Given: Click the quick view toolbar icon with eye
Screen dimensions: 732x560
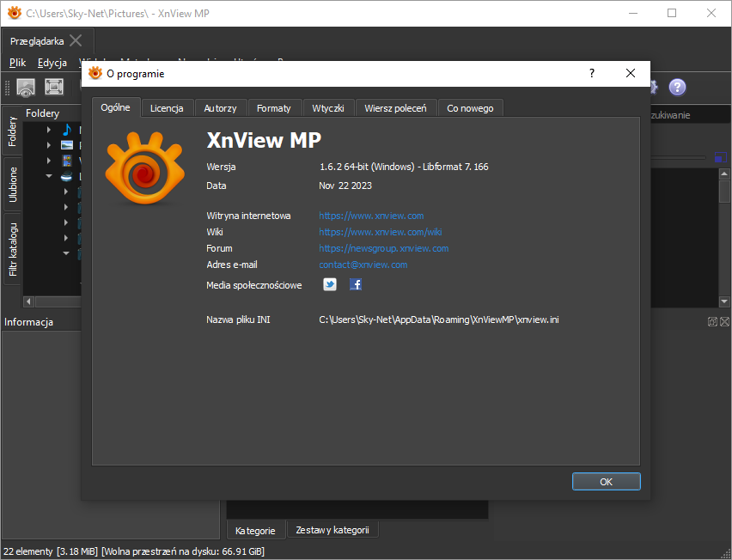Looking at the screenshot, I should click(26, 87).
